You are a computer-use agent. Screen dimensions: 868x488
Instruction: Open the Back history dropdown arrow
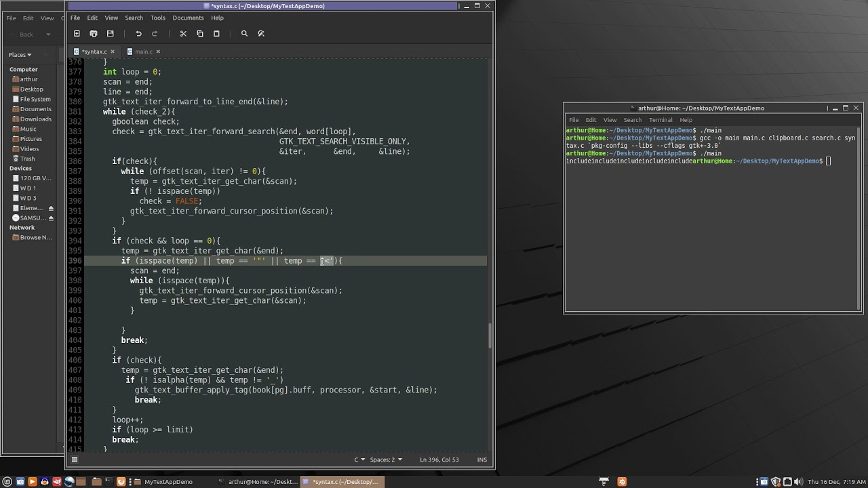(47, 34)
